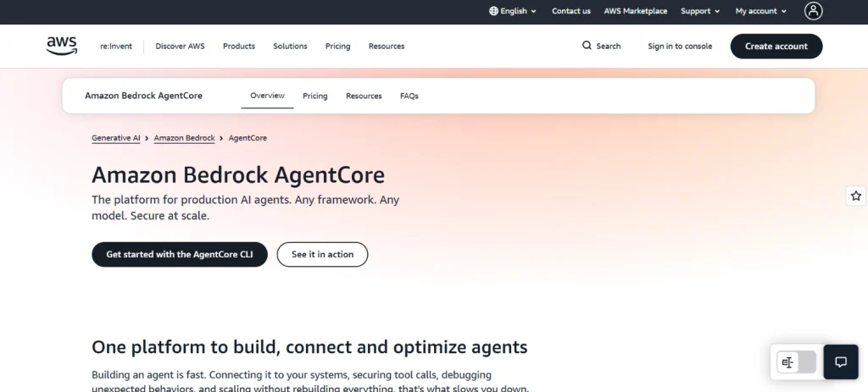Viewport: 868px width, 392px height.
Task: Toggle the panel switch beside chat
Action: pos(797,362)
